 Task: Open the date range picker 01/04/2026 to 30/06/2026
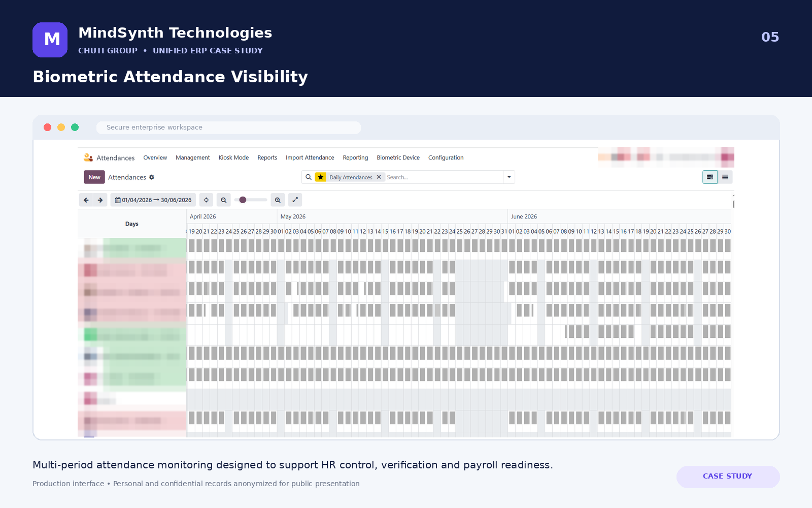tap(153, 200)
